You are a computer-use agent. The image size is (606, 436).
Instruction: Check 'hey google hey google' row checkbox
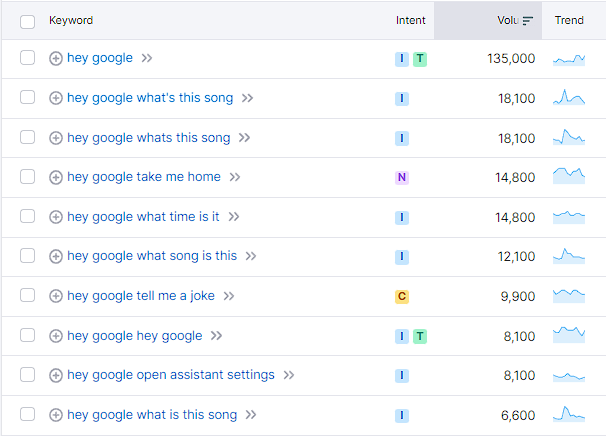pyautogui.click(x=27, y=335)
